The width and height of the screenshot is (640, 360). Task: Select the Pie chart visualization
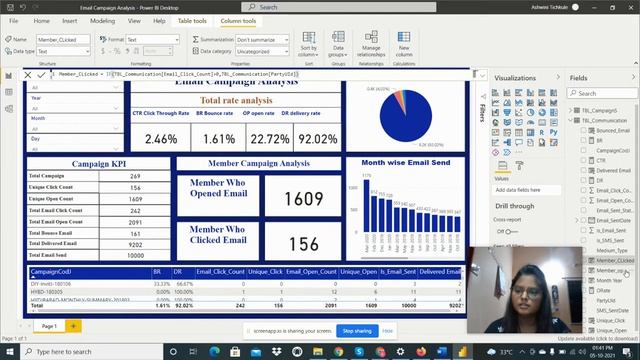[x=530, y=112]
